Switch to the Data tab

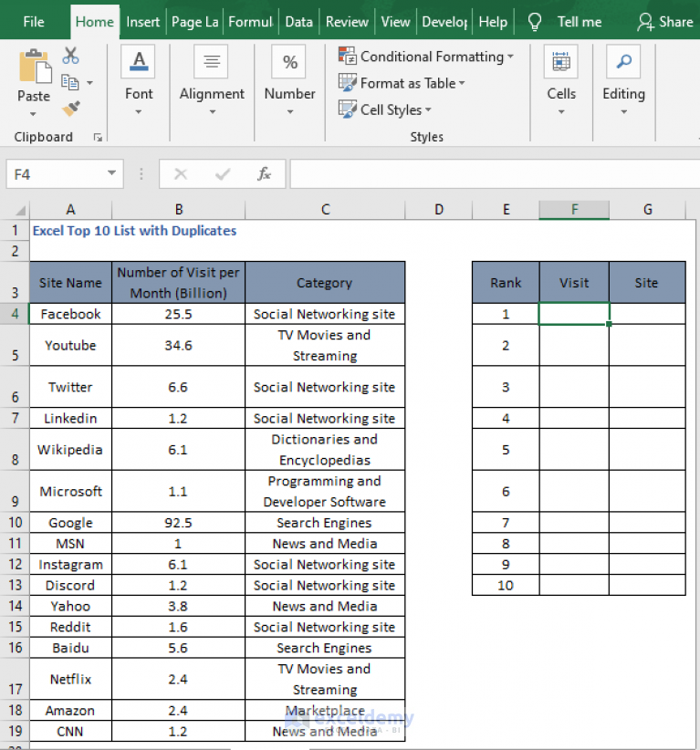(x=298, y=22)
